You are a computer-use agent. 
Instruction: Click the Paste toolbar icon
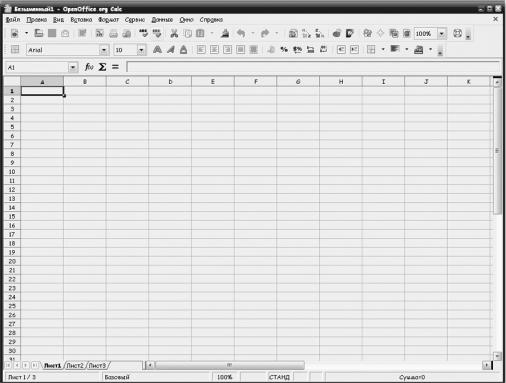(x=200, y=33)
